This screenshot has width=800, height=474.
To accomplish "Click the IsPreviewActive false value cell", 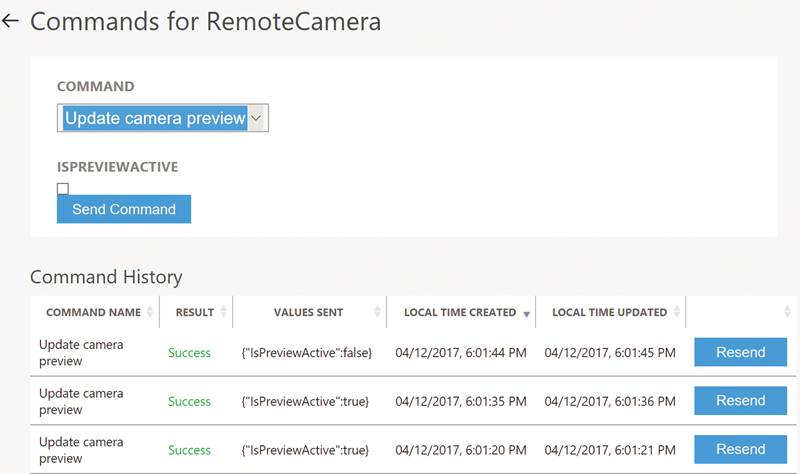I will 307,353.
